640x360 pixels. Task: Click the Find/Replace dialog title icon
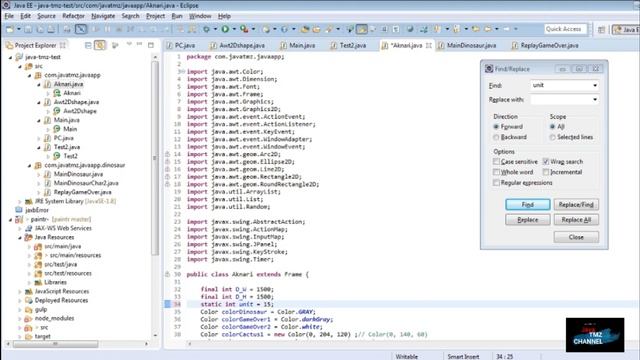click(489, 69)
